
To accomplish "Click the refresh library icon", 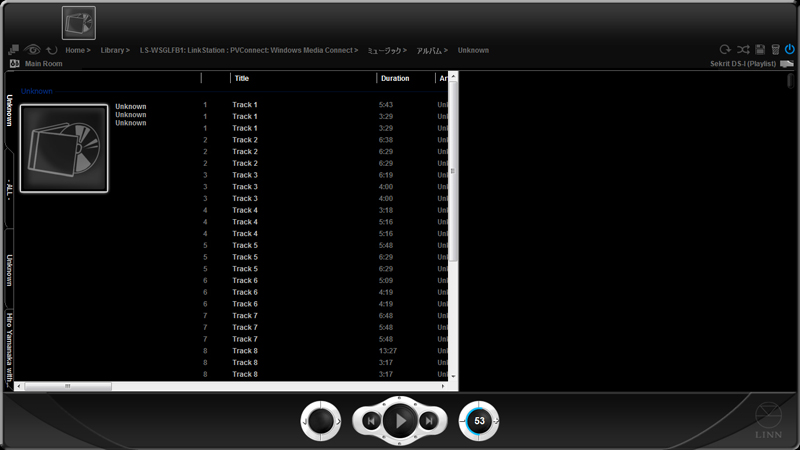I will click(x=51, y=49).
